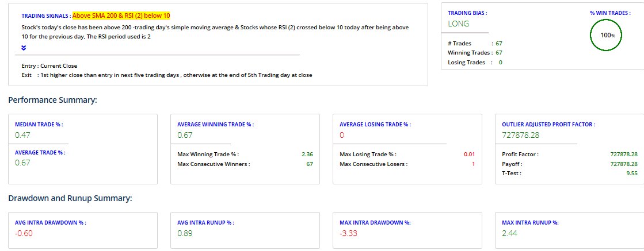Click the AVERAGE WINNING TRADE % heading

215,124
